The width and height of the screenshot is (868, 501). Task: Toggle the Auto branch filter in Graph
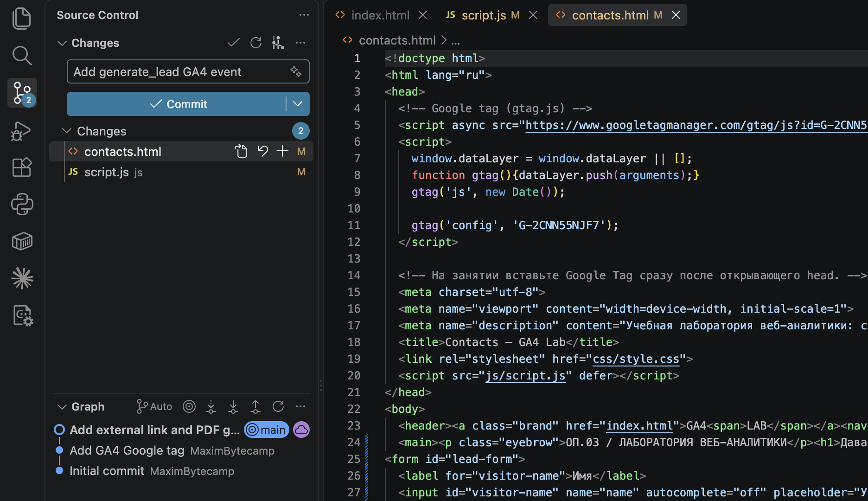(154, 406)
